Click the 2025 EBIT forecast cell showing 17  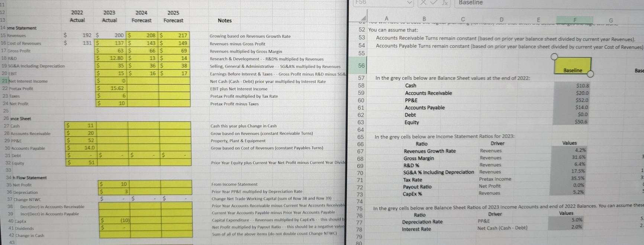pos(174,73)
